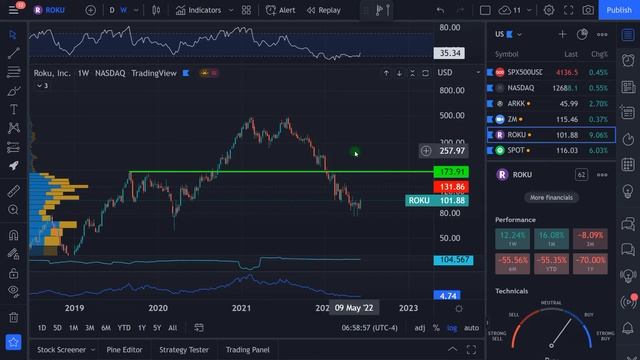Toggle hide all drawings eye icon

coord(13,291)
